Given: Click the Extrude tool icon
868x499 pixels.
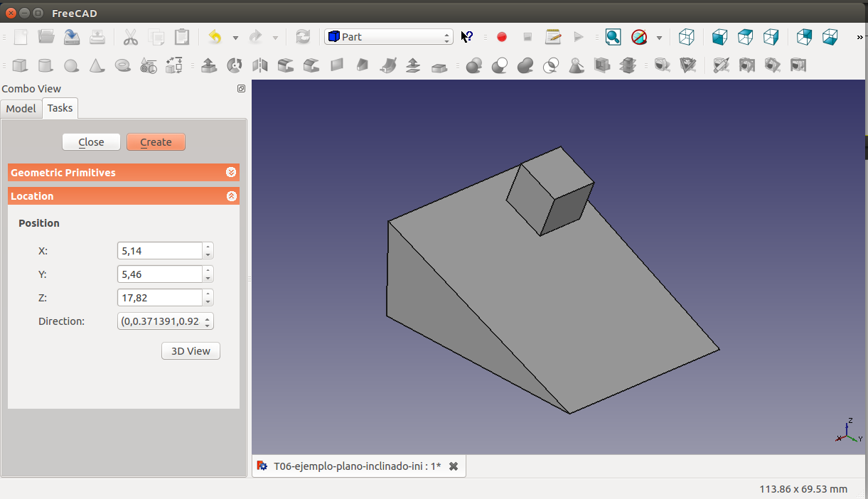Looking at the screenshot, I should 208,65.
